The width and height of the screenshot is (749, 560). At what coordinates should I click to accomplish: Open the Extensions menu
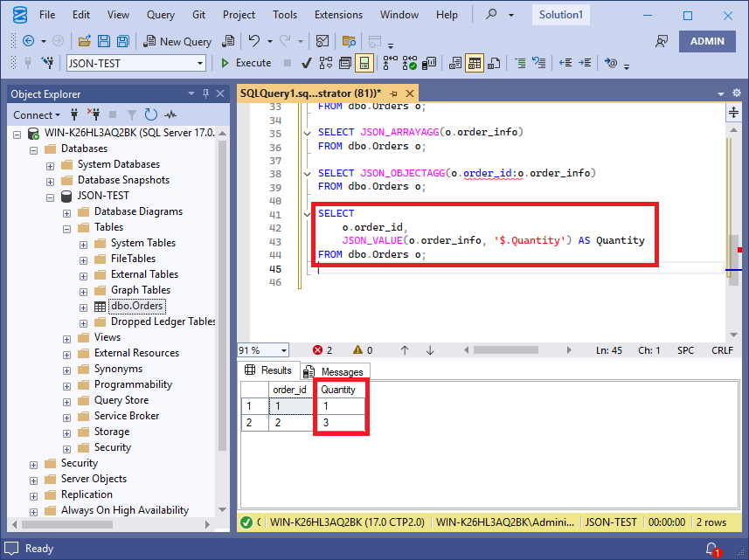pos(338,15)
